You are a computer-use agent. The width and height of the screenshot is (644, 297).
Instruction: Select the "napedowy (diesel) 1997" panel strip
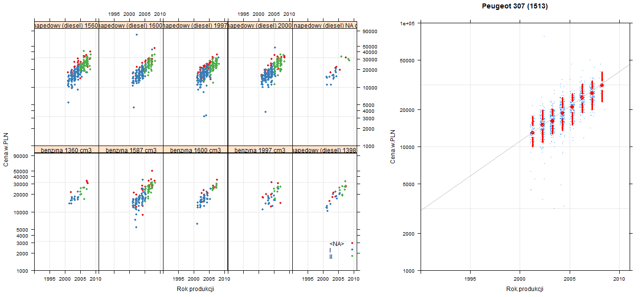tap(195, 25)
